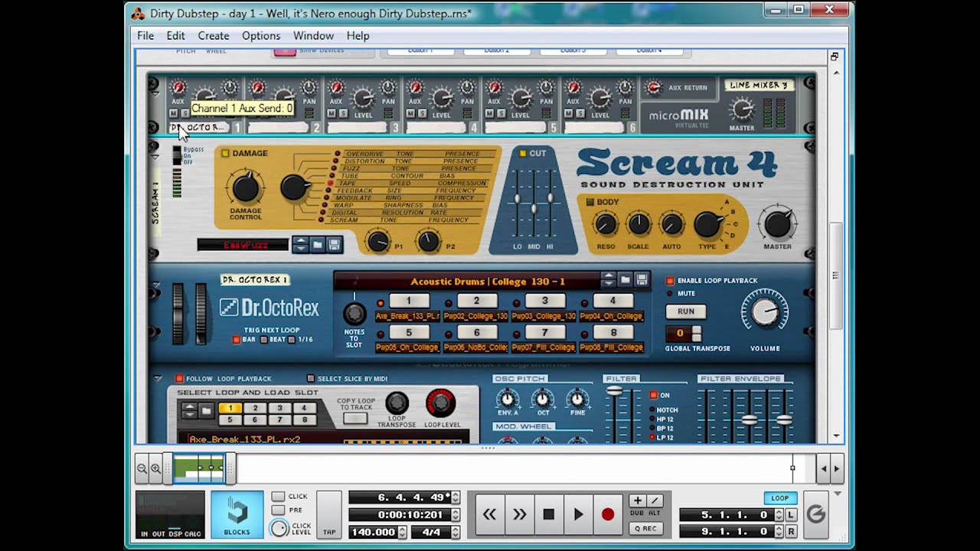980x551 pixels.
Task: Select loop slot 6 button on Dr. Octo Rex
Action: pyautogui.click(x=476, y=333)
